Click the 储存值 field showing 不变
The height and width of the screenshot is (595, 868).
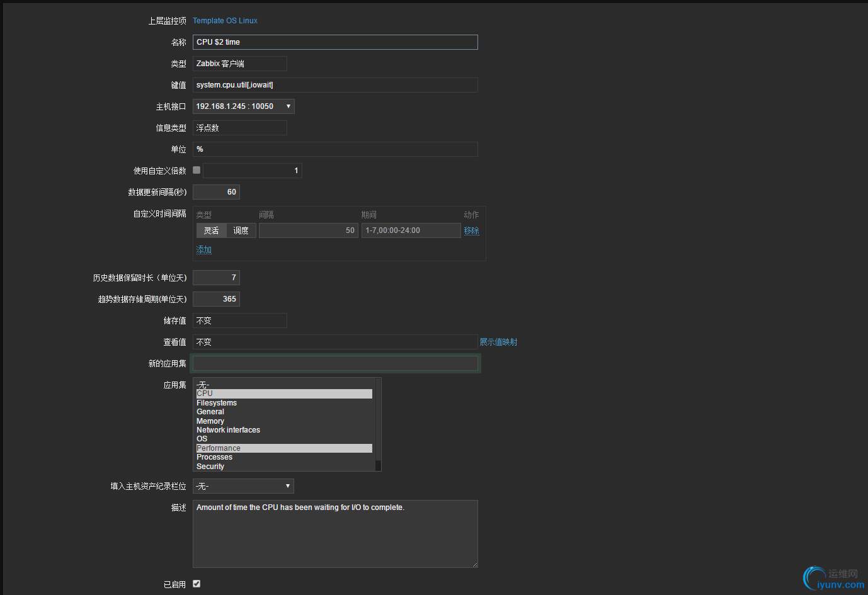click(240, 320)
